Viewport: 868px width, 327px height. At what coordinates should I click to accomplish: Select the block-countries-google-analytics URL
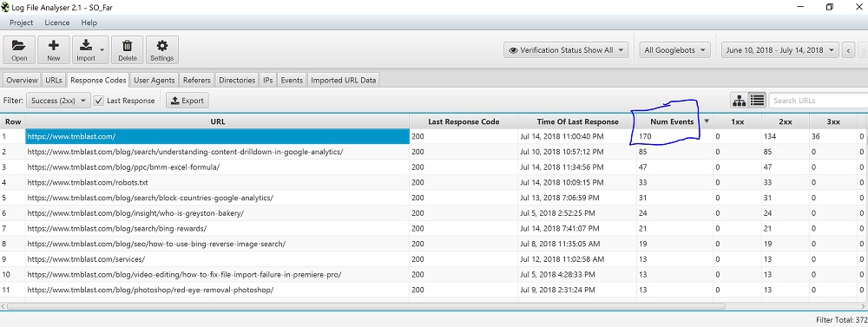click(218, 198)
